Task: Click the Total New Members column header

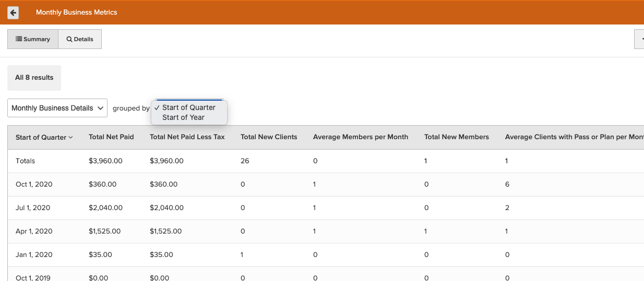Action: (456, 137)
